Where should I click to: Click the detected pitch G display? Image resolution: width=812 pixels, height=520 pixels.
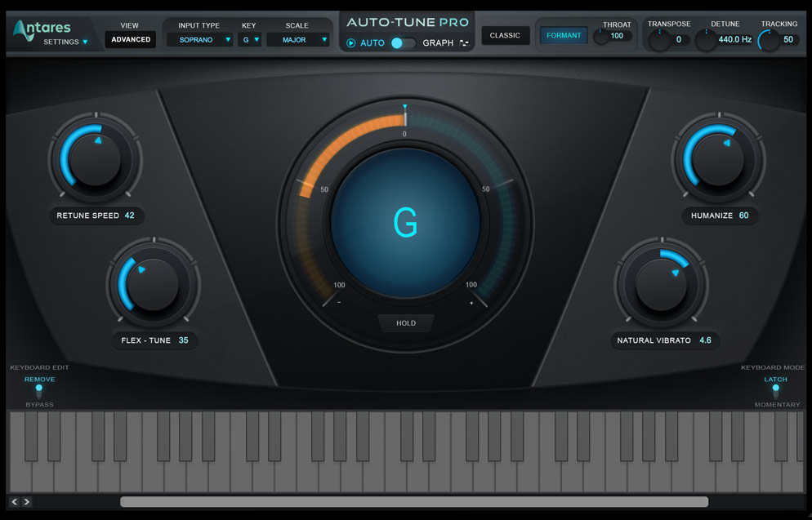(x=405, y=223)
